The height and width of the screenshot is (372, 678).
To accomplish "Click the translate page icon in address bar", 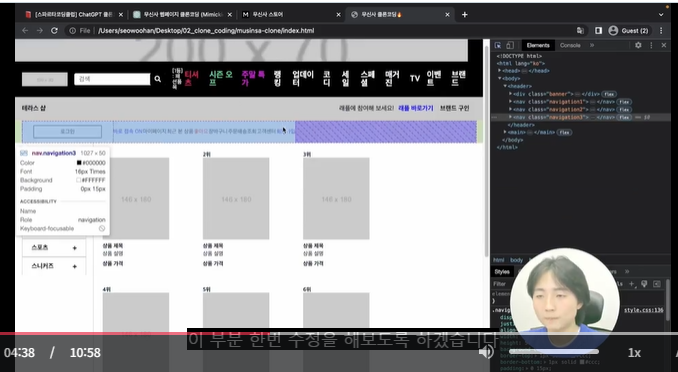I will pos(580,30).
